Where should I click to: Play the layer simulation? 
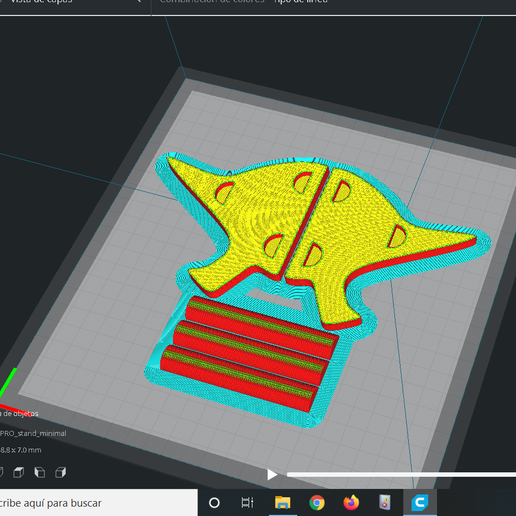272,474
